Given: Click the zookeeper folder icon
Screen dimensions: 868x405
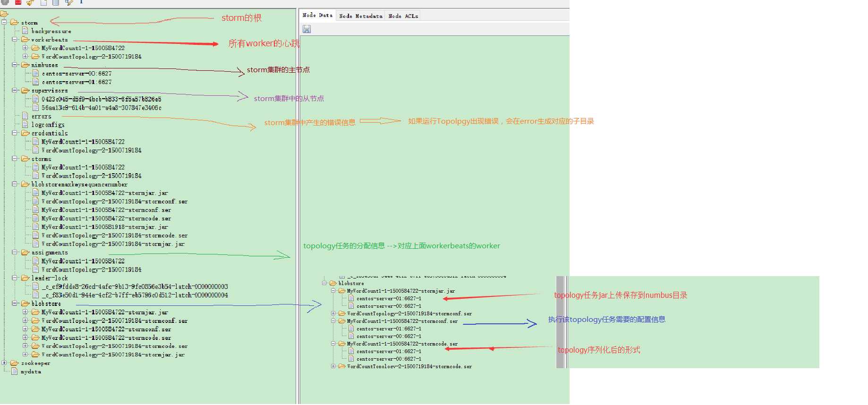Looking at the screenshot, I should pos(15,363).
